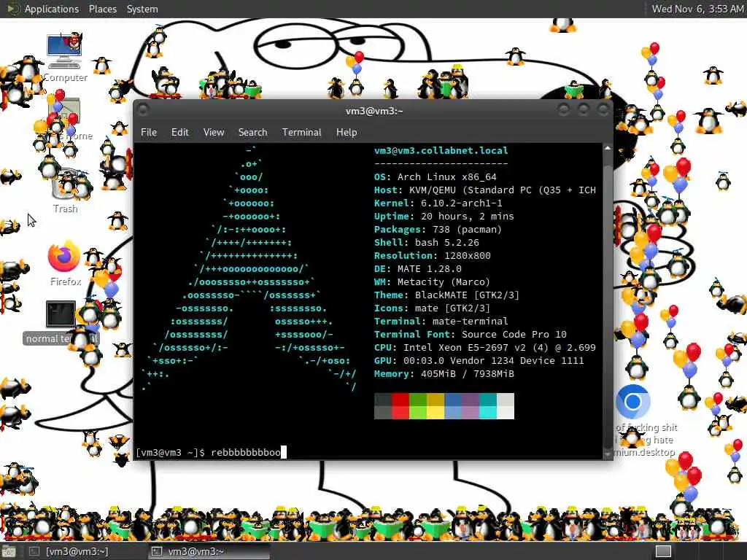This screenshot has width=747, height=560.
Task: Click the command prompt line rebbbbbbbboo
Action: point(211,452)
